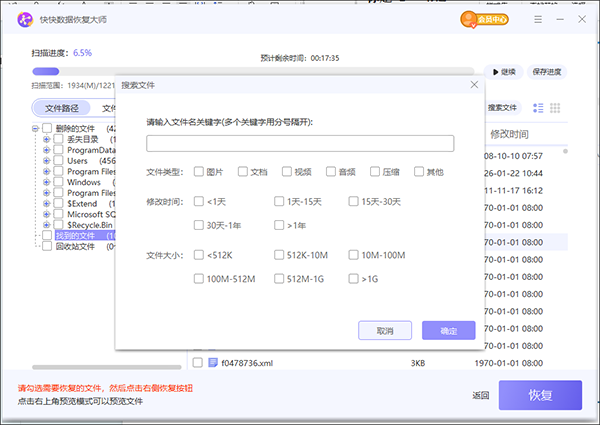This screenshot has height=425, width=600.
Task: Tick the 音频 file type checkbox
Action: (x=331, y=171)
